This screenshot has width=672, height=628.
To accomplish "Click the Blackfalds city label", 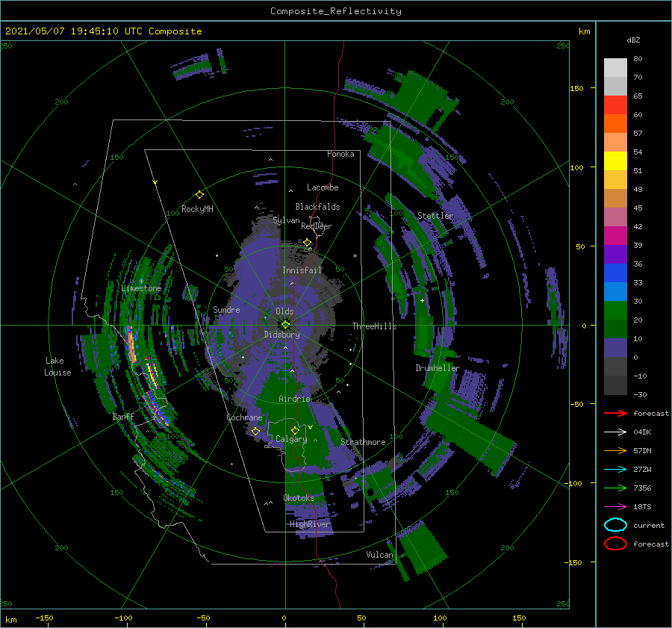I will click(x=317, y=207).
